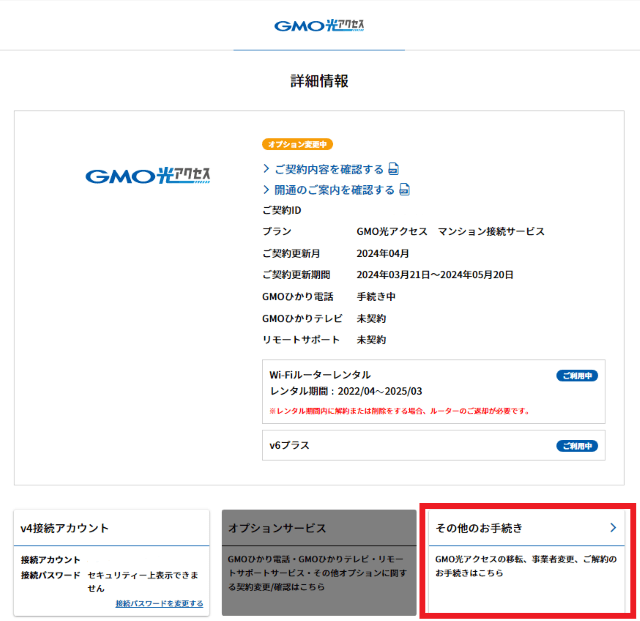This screenshot has width=640, height=621.
Task: Select セキュリティー上表示できません text
Action: [x=143, y=582]
